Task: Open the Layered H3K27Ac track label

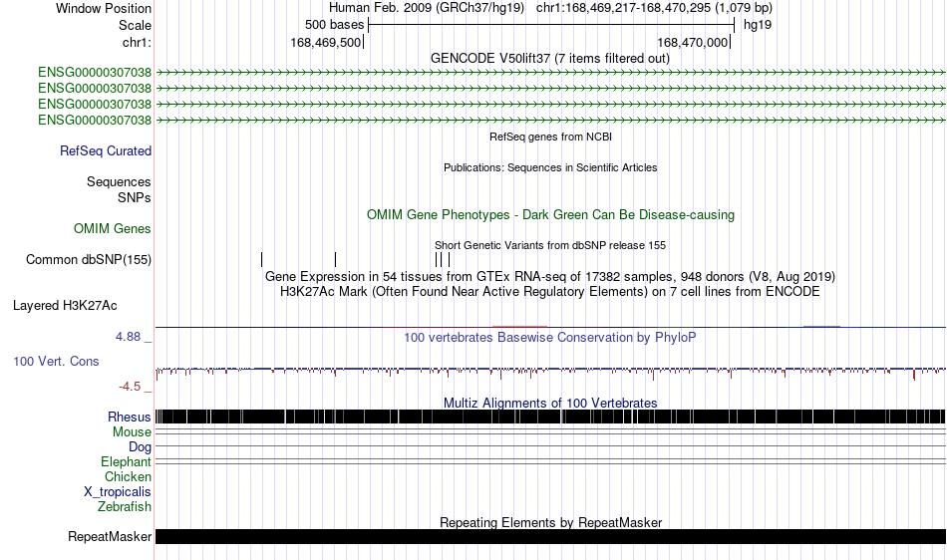Action: click(65, 305)
